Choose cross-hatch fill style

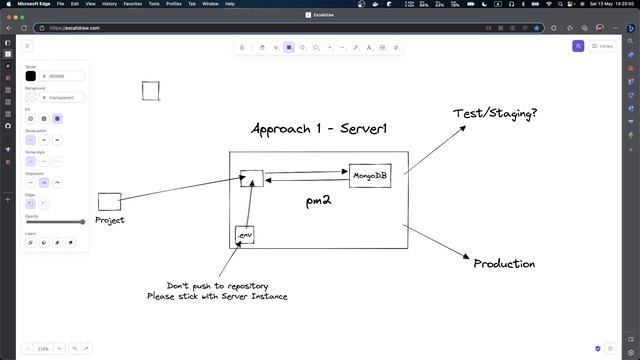pos(44,119)
